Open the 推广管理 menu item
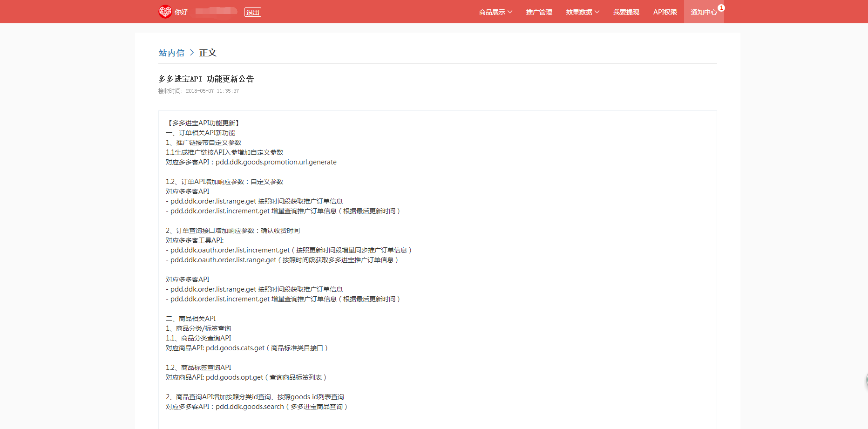The height and width of the screenshot is (429, 868). pyautogui.click(x=539, y=12)
